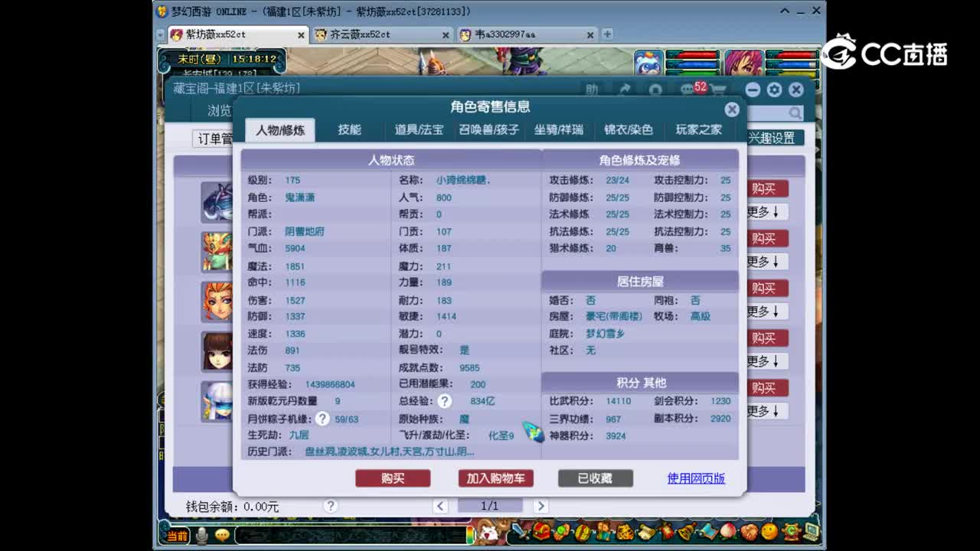Viewport: 980px width, 551px height.
Task: Open the chat bubble icon beside microphone
Action: click(x=222, y=536)
